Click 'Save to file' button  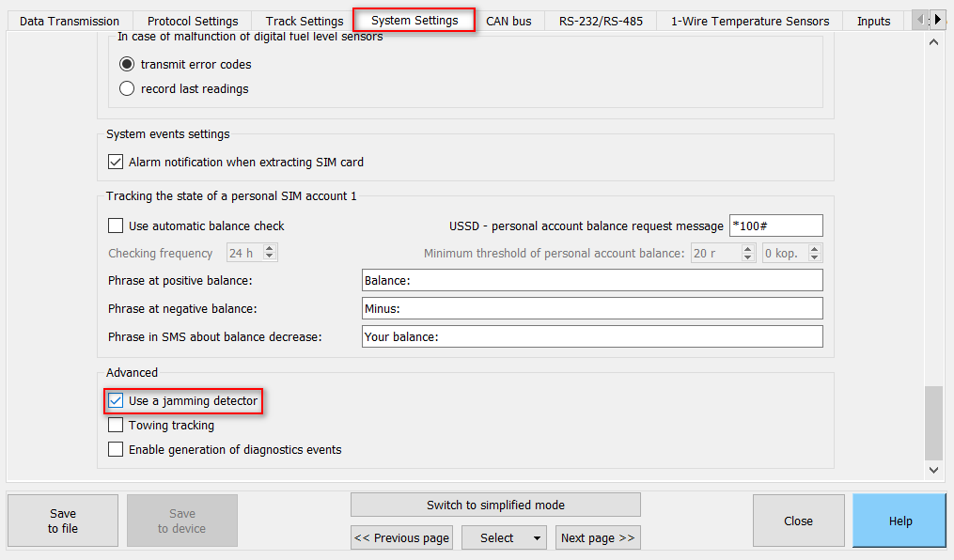[x=63, y=521]
